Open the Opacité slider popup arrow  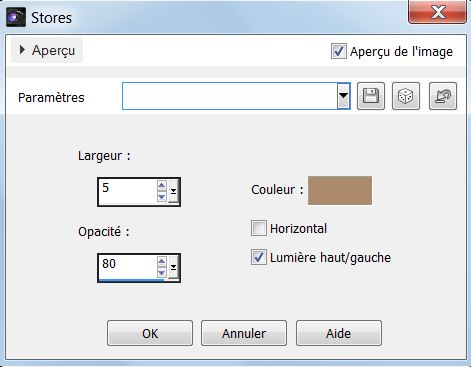pos(173,267)
